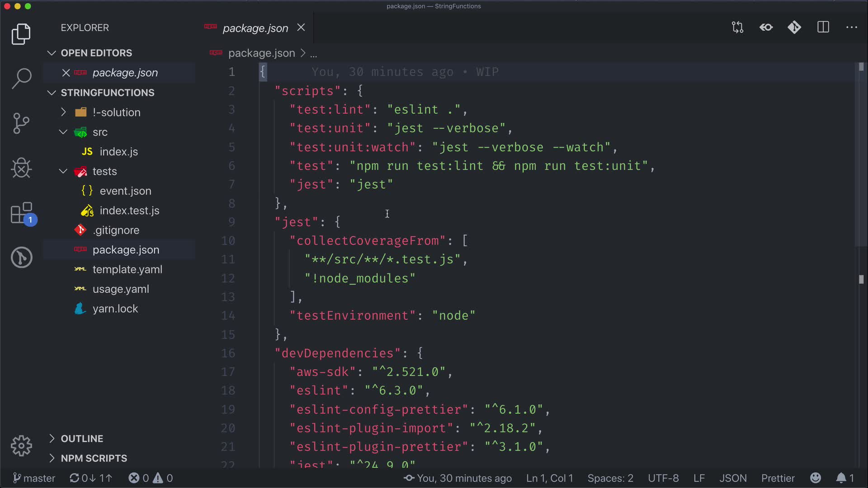
Task: Toggle file blame annotations eye icon
Action: coord(766,28)
